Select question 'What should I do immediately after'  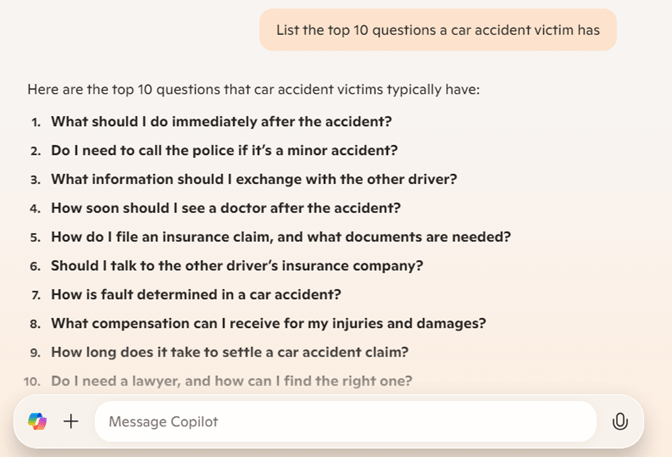click(222, 122)
